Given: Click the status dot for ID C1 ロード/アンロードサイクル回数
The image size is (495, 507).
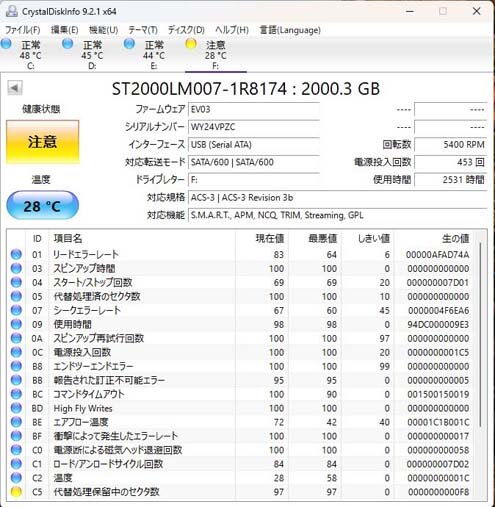Looking at the screenshot, I should (x=16, y=464).
